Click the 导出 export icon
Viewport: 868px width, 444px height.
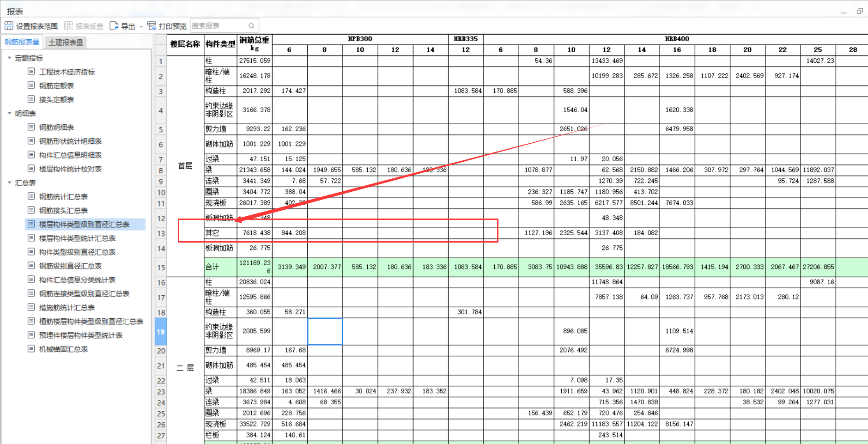pyautogui.click(x=114, y=26)
